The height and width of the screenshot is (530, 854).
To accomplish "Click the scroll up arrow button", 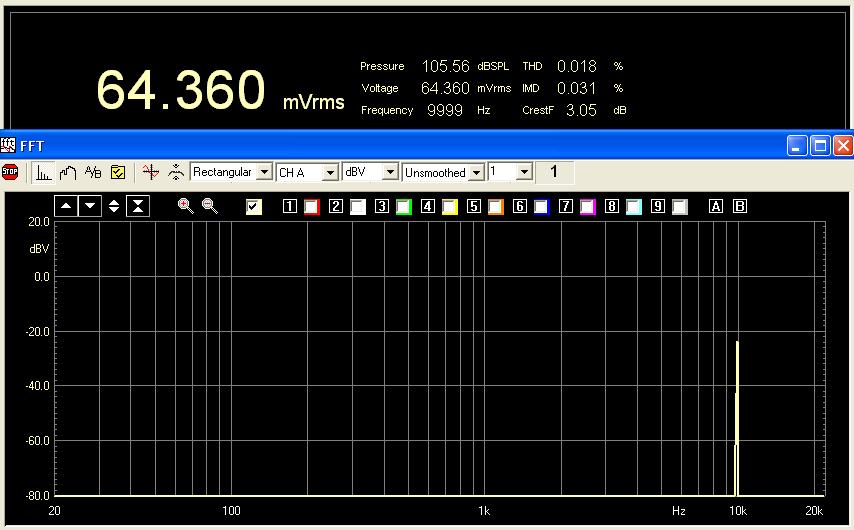I will [x=66, y=206].
